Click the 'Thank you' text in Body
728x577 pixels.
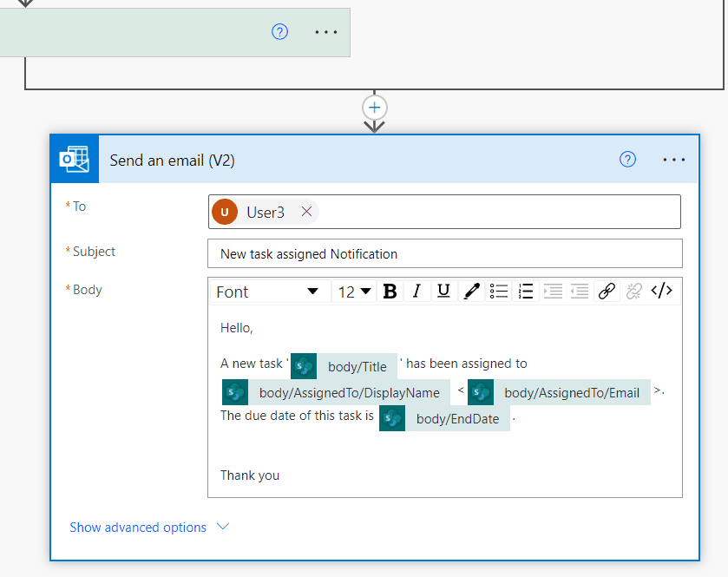coord(250,475)
